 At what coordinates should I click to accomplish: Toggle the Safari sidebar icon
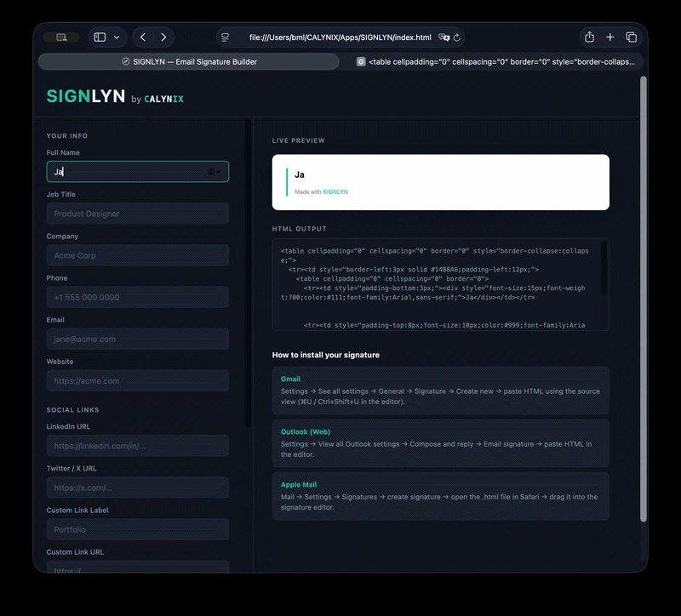pyautogui.click(x=100, y=37)
